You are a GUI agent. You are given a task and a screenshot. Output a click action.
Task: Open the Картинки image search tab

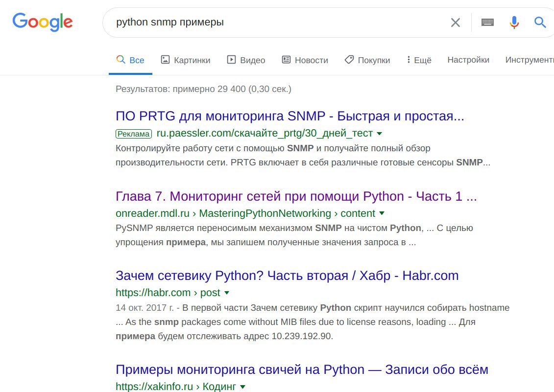[185, 60]
